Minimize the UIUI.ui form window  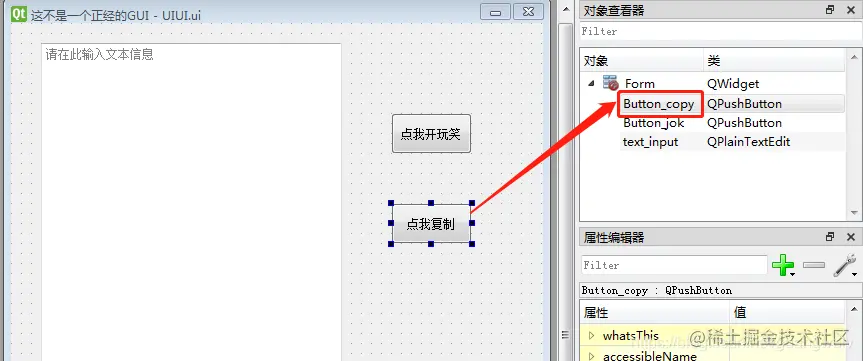(x=495, y=12)
